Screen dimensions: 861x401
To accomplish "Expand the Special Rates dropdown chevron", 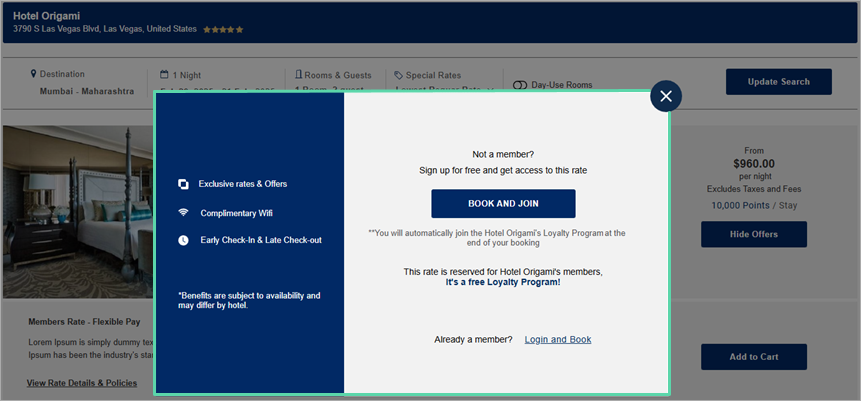I will coord(491,90).
